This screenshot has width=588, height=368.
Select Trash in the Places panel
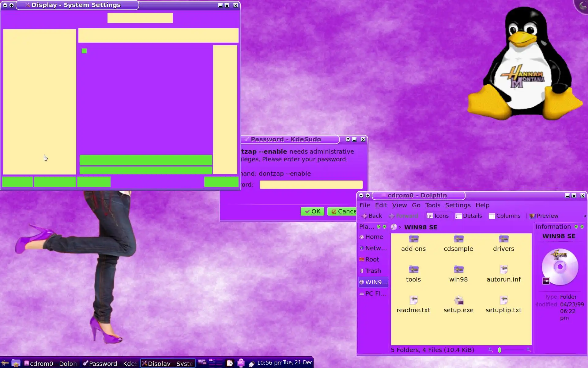(x=373, y=271)
